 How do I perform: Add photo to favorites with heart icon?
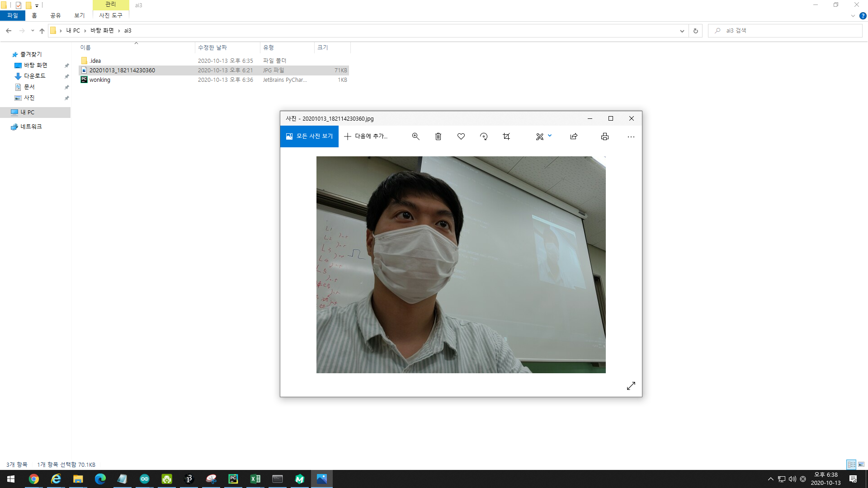point(461,136)
